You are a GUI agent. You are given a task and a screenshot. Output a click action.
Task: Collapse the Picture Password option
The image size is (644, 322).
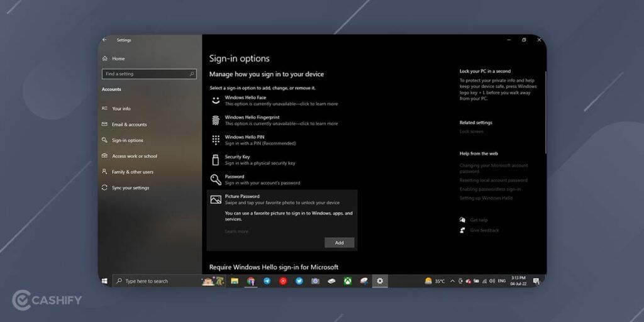pyautogui.click(x=282, y=199)
